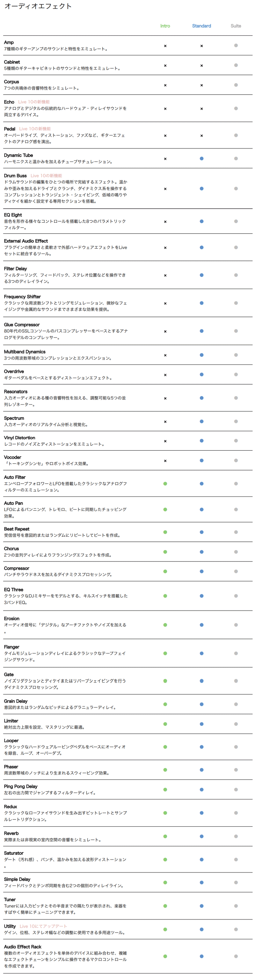Select the Suite column header
The width and height of the screenshot is (255, 980).
(x=236, y=26)
